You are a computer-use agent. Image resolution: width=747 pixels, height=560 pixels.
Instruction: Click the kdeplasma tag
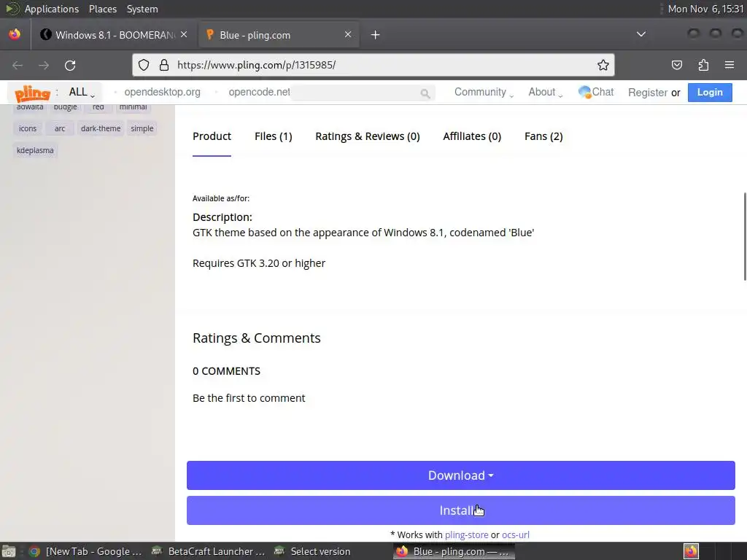coord(35,150)
